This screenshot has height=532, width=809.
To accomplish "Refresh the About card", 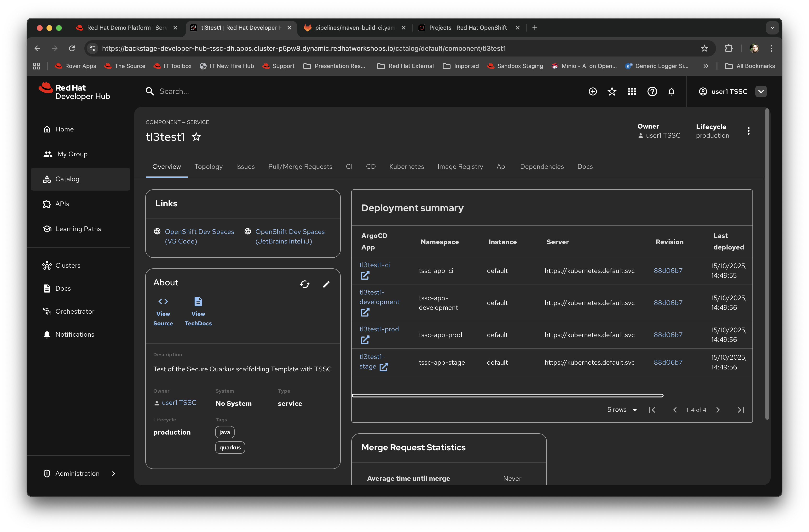I will coord(305,284).
